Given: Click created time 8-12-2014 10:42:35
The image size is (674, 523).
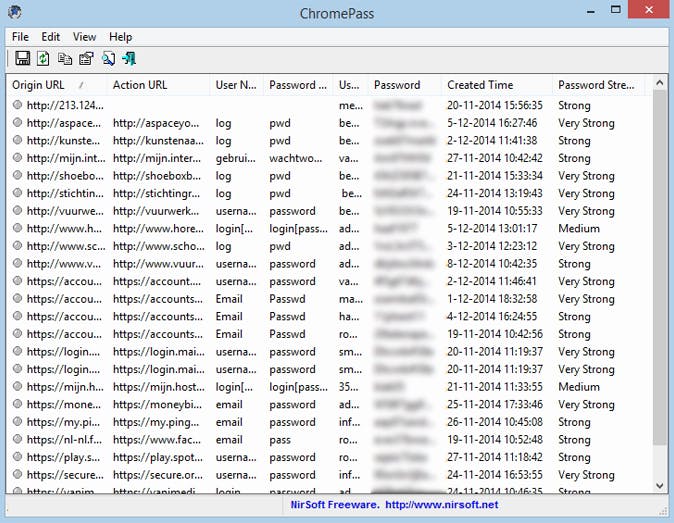Looking at the screenshot, I should 492,264.
